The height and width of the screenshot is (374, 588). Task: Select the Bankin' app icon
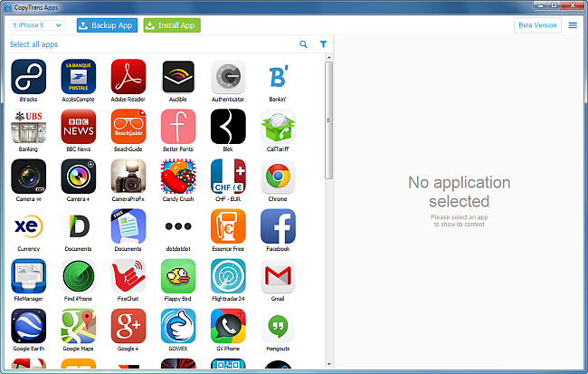click(278, 77)
